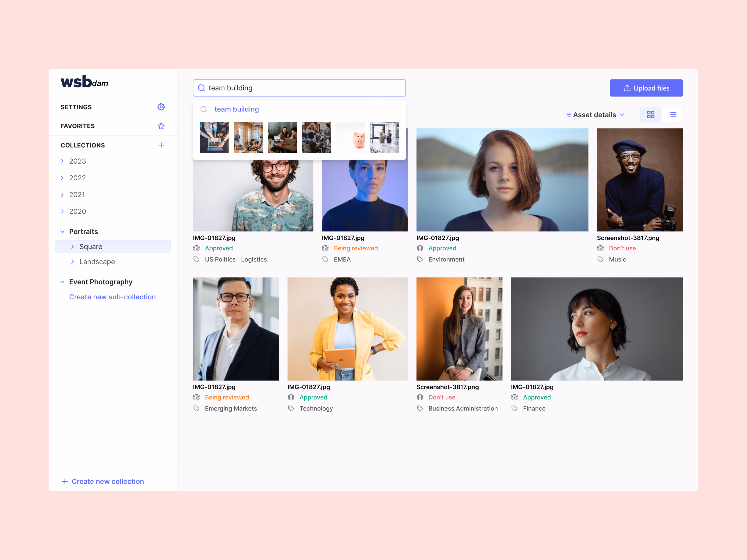This screenshot has width=747, height=560.
Task: Click the magnifier icon in search box
Action: 202,88
